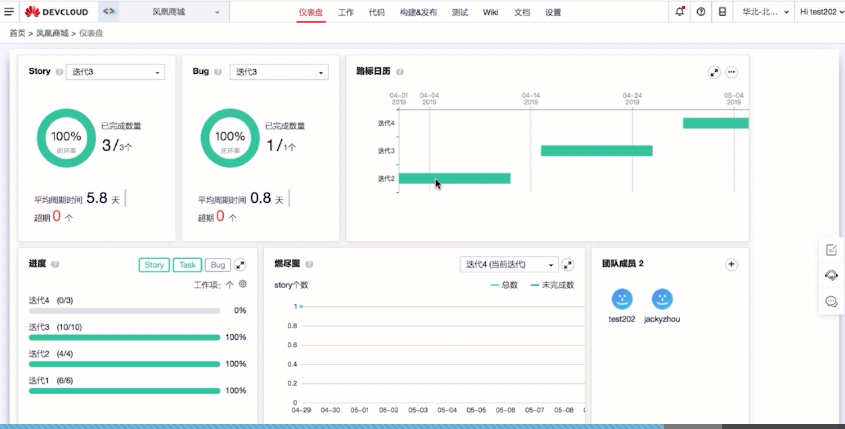The image size is (845, 429).
Task: Open the 工作项 gear settings icon
Action: 243,284
